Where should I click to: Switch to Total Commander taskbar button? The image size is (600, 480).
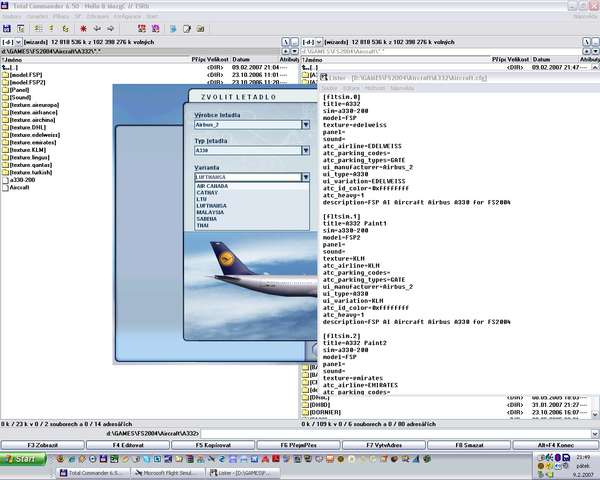(x=94, y=473)
